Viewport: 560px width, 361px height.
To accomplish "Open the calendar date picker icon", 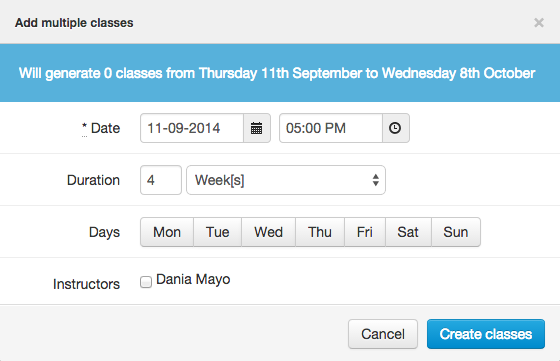I will (x=257, y=128).
